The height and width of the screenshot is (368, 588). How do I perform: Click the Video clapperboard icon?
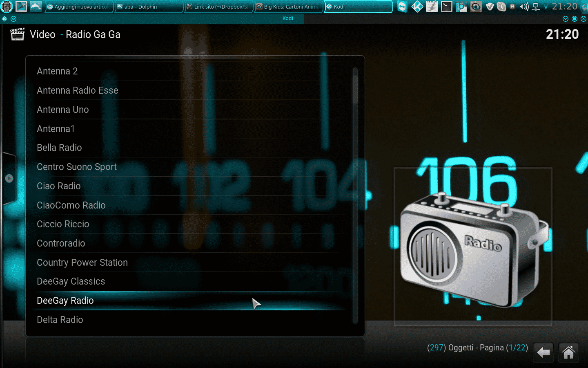tap(17, 34)
